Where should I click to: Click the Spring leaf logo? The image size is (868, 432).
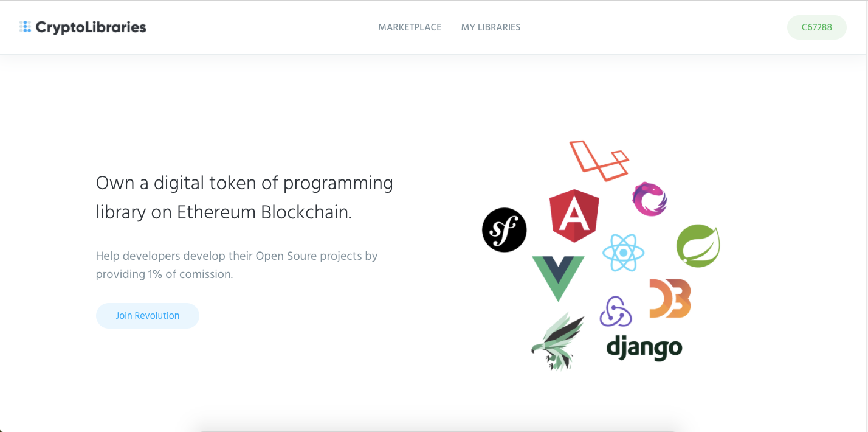tap(698, 245)
